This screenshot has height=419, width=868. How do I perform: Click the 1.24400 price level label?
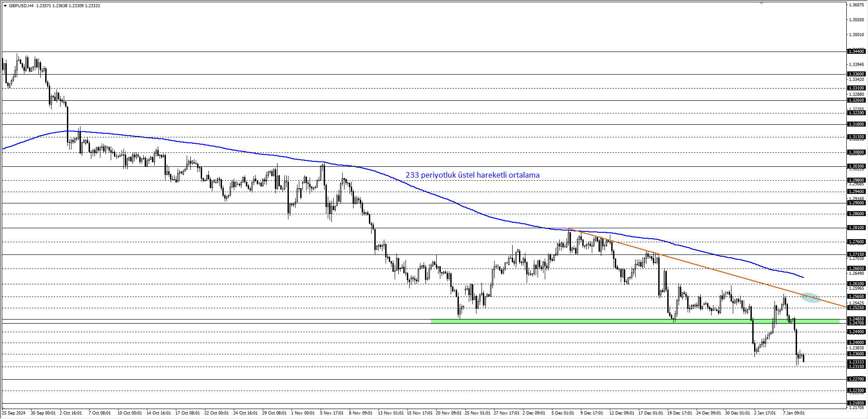tap(856, 332)
